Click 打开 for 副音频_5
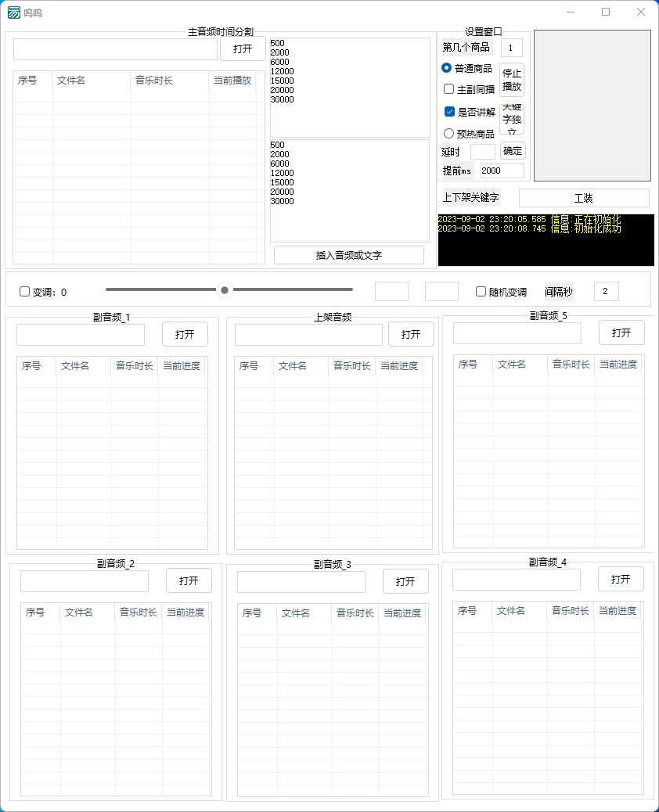Image resolution: width=659 pixels, height=812 pixels. click(621, 332)
